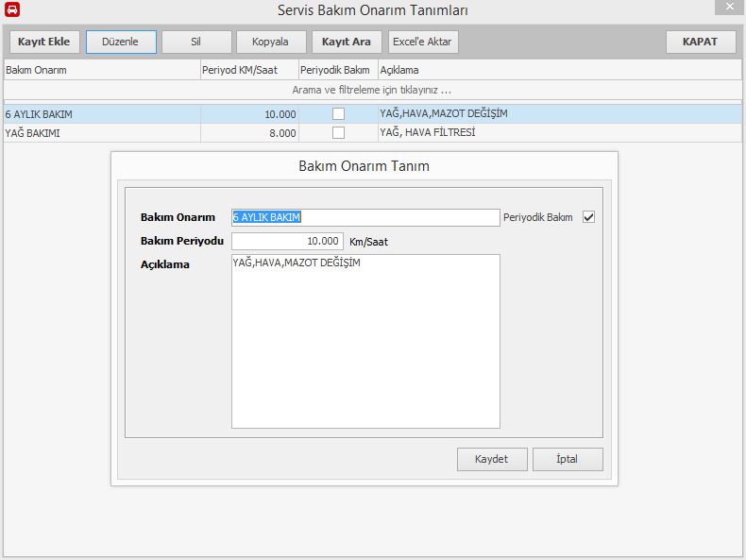This screenshot has height=560, width=746.
Task: Click the KAPAT button
Action: [x=700, y=42]
